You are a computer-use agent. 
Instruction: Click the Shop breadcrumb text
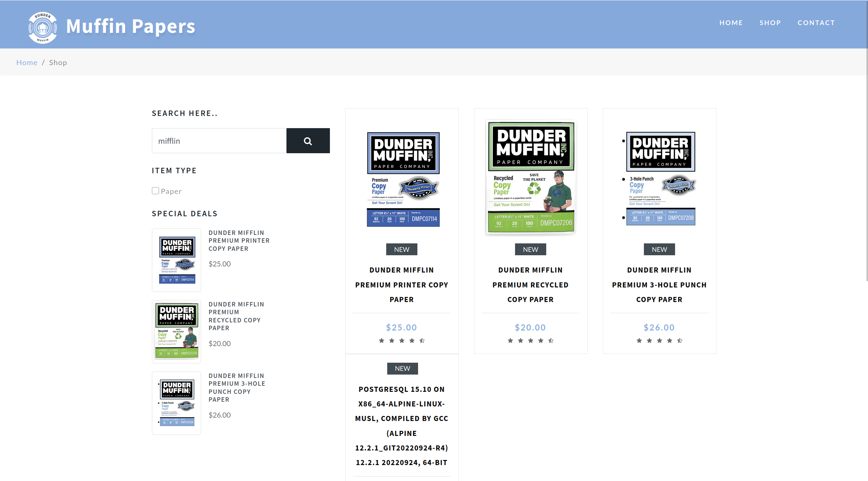[58, 62]
